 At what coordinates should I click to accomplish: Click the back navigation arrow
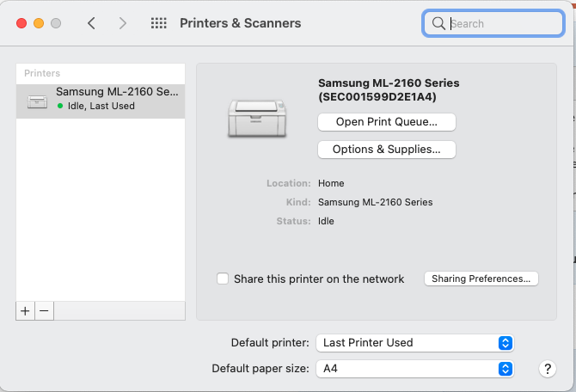point(92,23)
